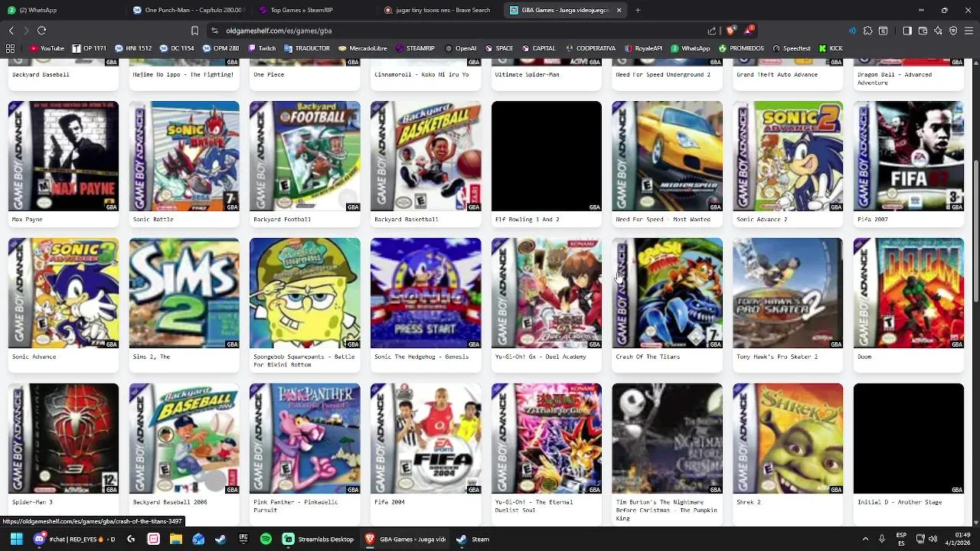
Task: Open the browser extensions puzzle icon
Action: [867, 31]
